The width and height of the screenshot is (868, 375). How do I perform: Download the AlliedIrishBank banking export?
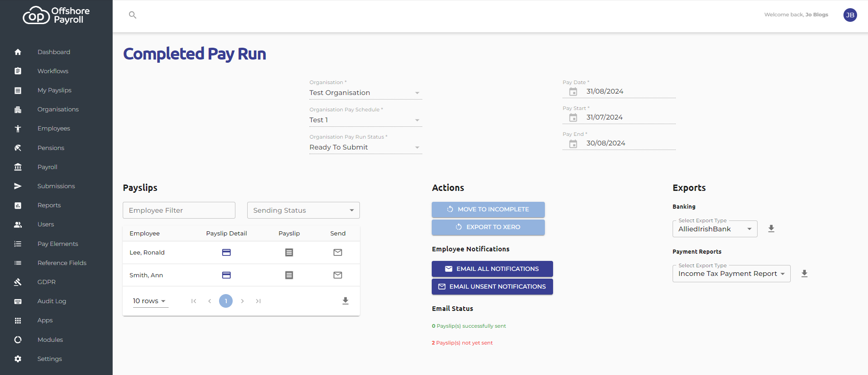pyautogui.click(x=771, y=229)
